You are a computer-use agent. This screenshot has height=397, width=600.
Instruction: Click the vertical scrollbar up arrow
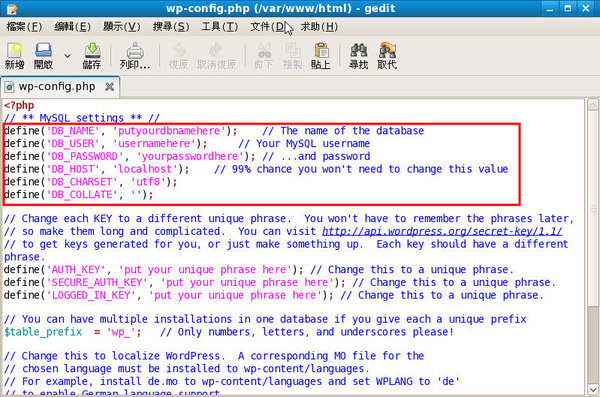point(593,104)
